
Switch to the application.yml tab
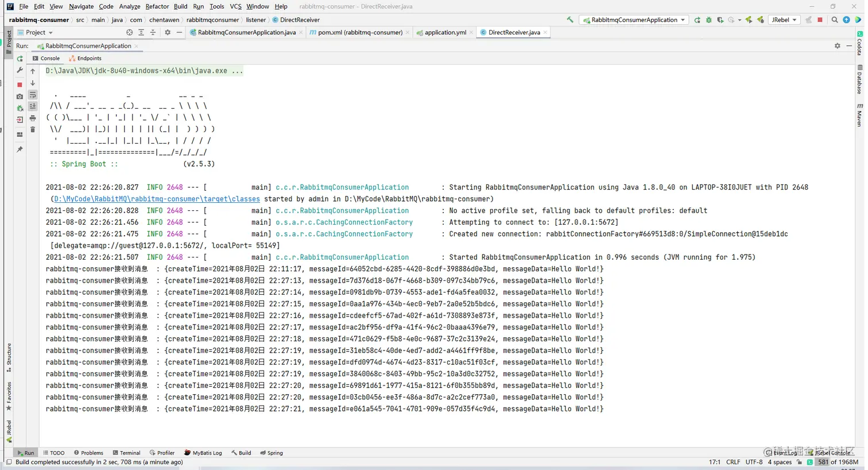coord(444,33)
